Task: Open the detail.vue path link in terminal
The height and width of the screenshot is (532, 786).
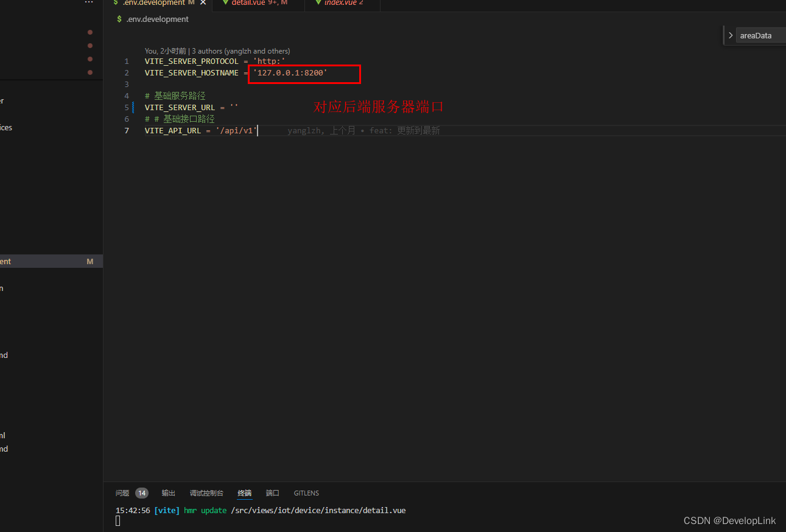Action: point(318,511)
